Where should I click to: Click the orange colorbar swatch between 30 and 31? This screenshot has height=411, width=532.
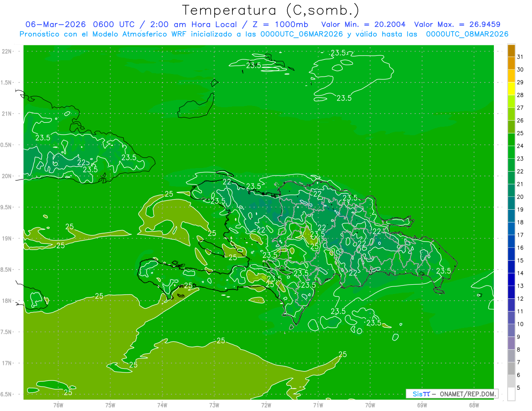511,63
